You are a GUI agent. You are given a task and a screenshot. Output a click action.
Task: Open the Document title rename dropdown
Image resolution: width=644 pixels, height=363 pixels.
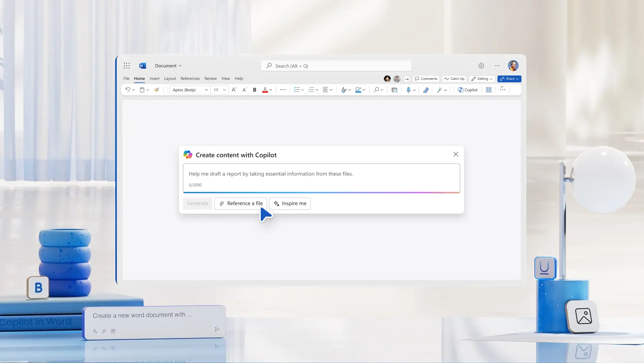(168, 66)
